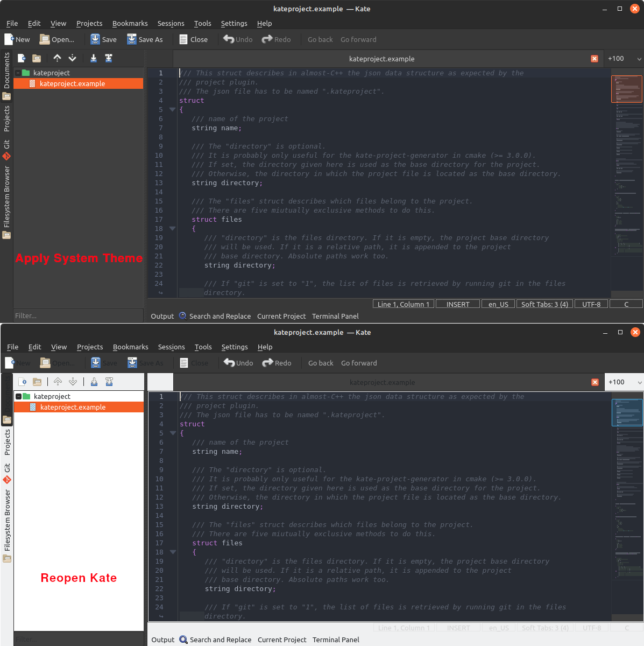Click Git icon in lower Kate left sidebar

[x=7, y=480]
